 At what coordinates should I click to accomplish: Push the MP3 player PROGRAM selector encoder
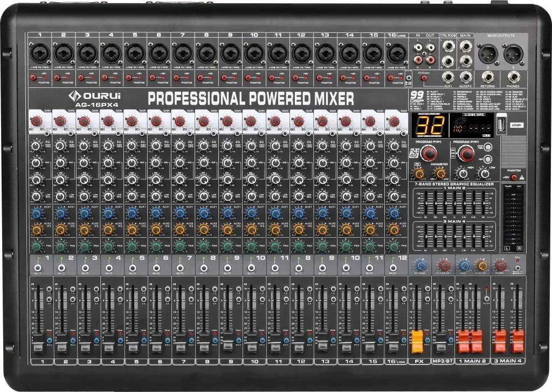pos(467,153)
